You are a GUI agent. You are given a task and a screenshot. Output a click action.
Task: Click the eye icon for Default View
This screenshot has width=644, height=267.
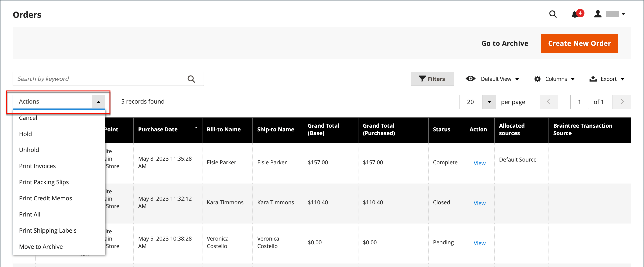point(470,79)
